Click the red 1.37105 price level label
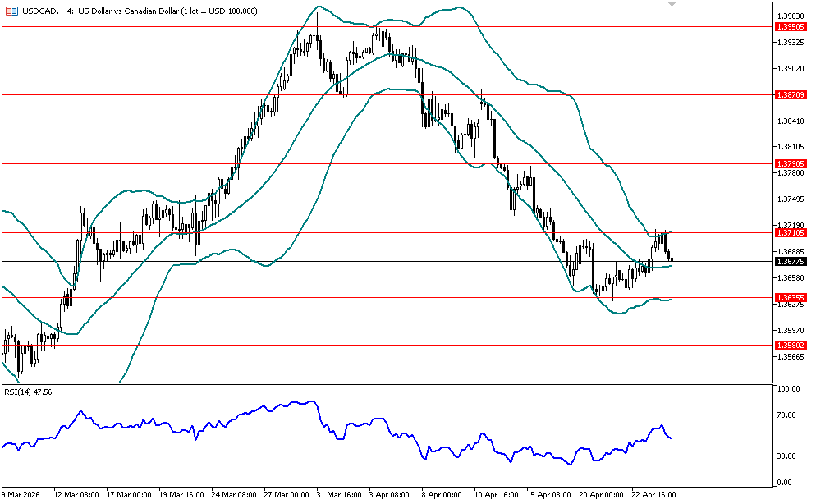This screenshot has width=816, height=504. (791, 233)
